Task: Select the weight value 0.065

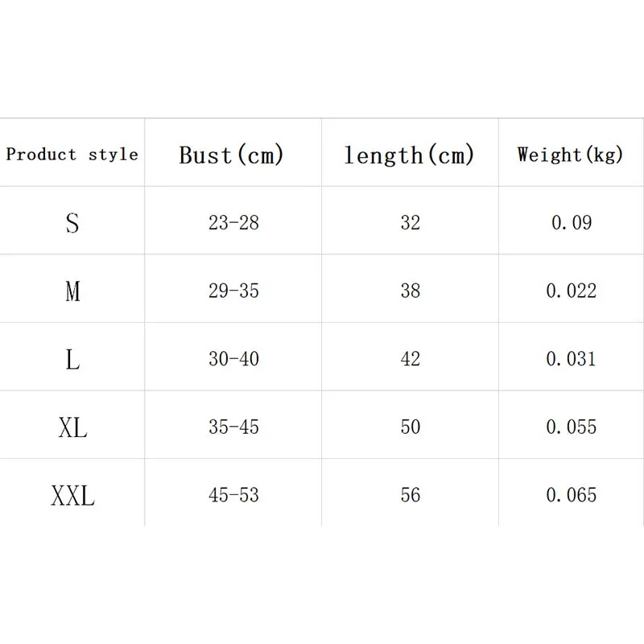Action: [x=572, y=495]
